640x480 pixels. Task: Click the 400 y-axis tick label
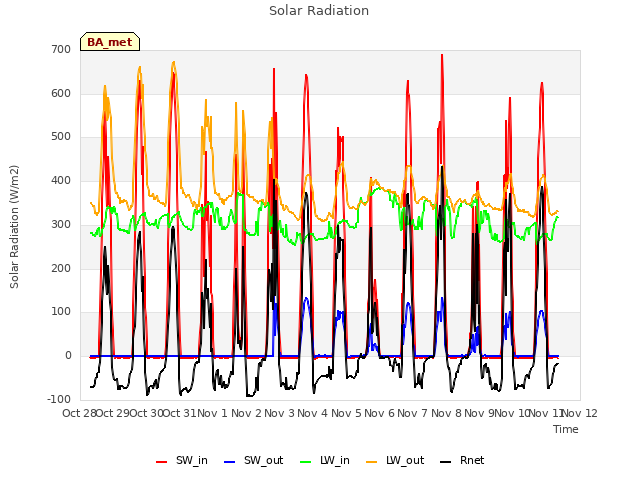pos(61,180)
